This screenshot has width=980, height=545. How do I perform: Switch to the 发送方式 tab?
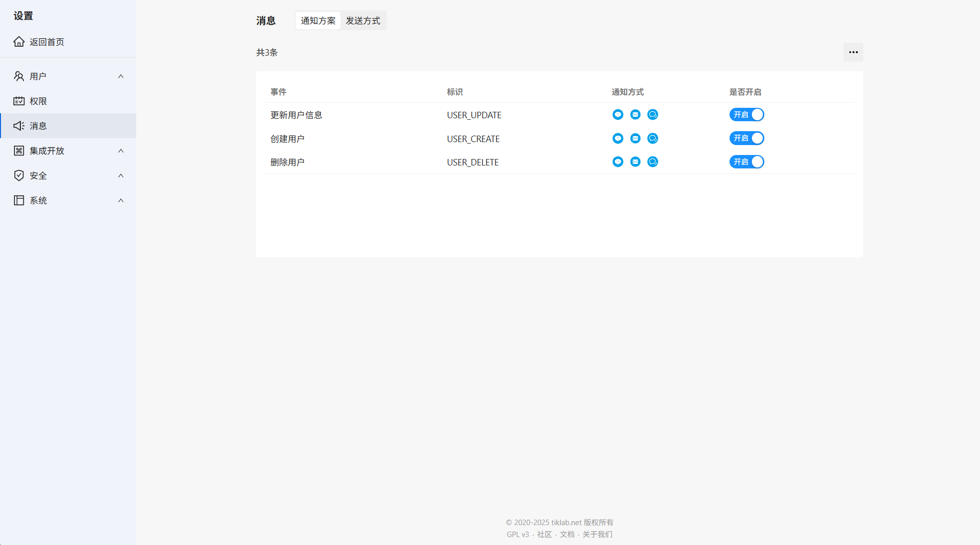[363, 21]
